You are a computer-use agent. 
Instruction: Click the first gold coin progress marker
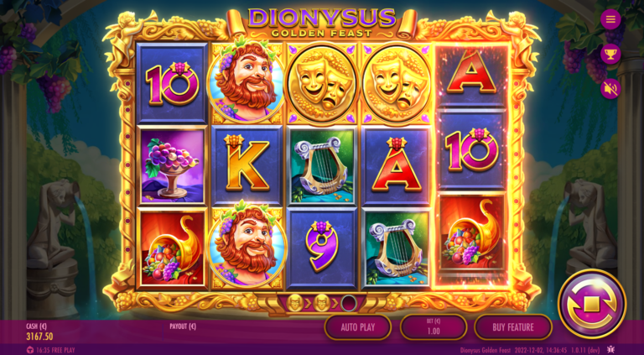tap(294, 304)
